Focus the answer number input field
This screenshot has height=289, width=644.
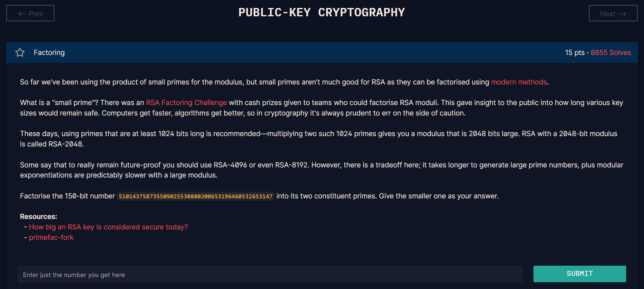click(x=270, y=275)
